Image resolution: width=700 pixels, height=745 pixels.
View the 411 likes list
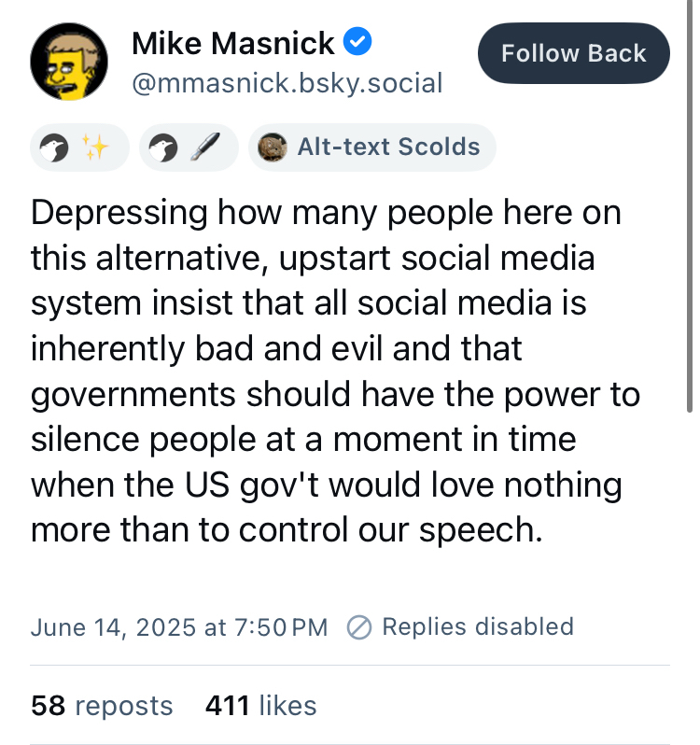point(260,706)
